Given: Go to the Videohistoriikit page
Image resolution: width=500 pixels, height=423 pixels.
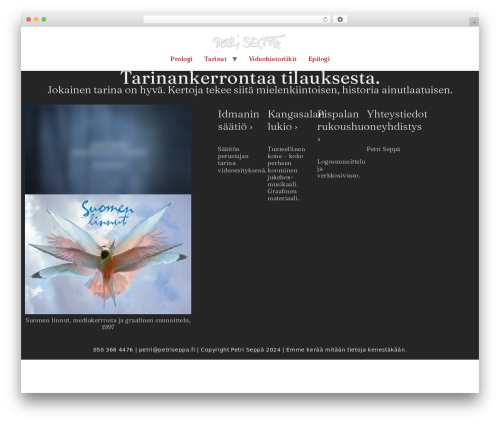Looking at the screenshot, I should click(x=273, y=59).
